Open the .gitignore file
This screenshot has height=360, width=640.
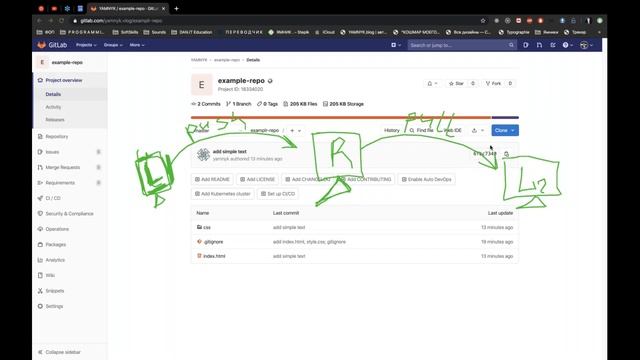(x=213, y=242)
